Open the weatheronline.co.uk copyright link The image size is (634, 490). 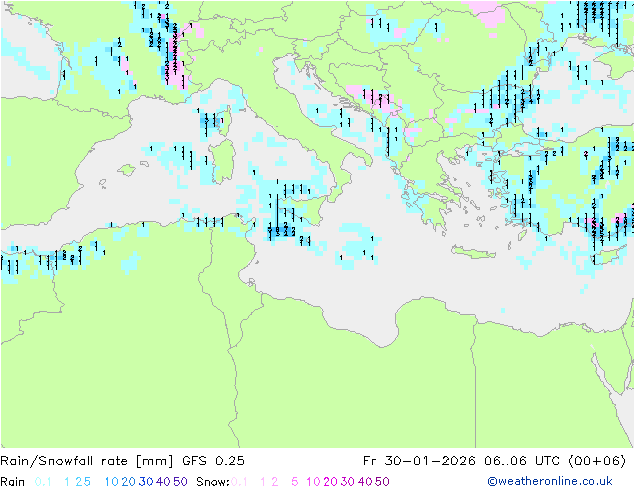[550, 481]
